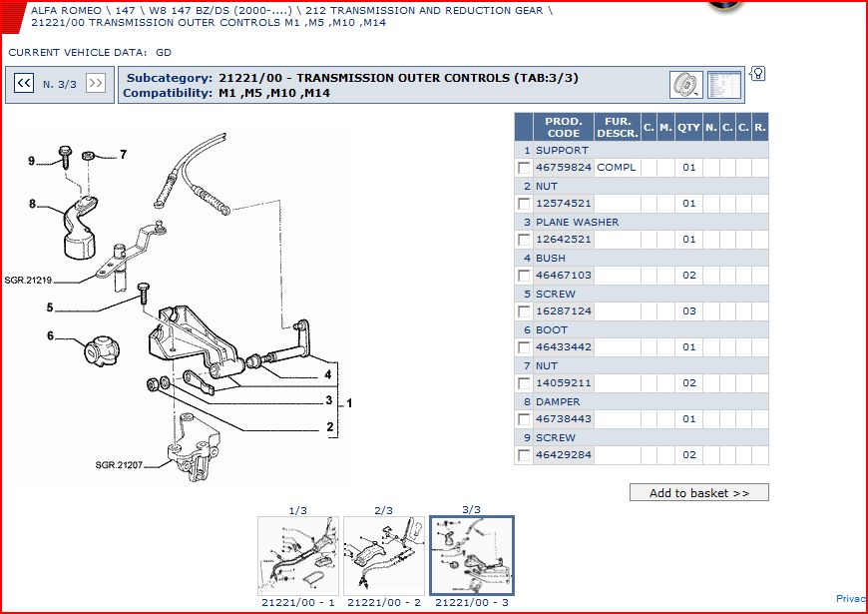Image resolution: width=868 pixels, height=614 pixels.
Task: Select checkbox for BOOT 46433442
Action: point(524,347)
